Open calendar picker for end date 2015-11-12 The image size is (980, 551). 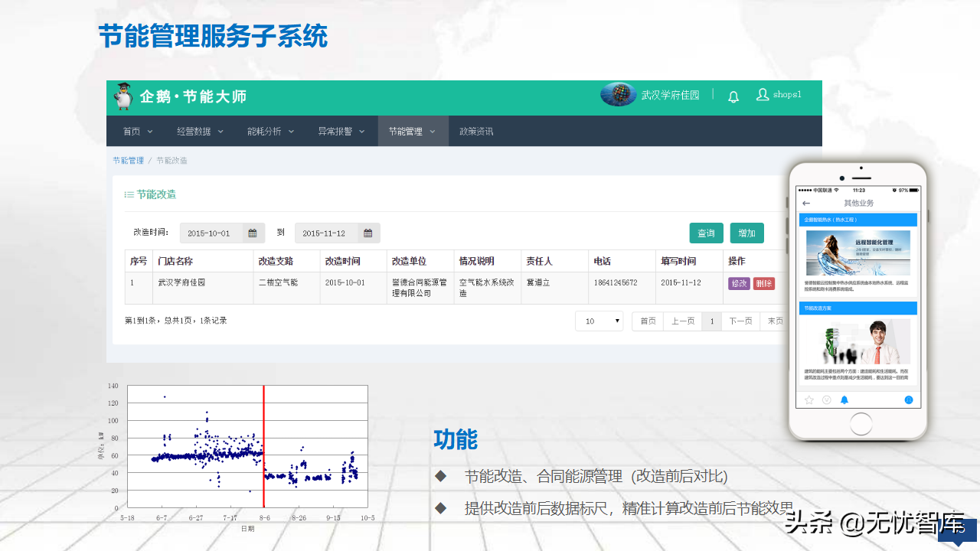[x=367, y=233]
